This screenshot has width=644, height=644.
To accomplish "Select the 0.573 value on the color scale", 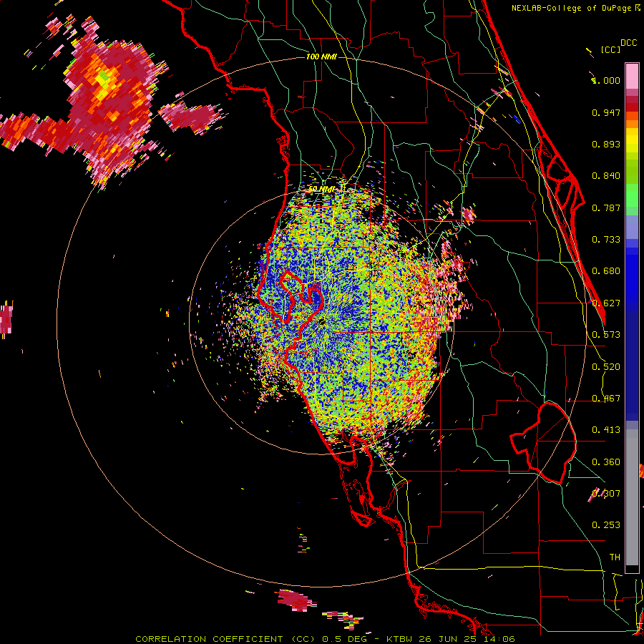I will click(606, 335).
